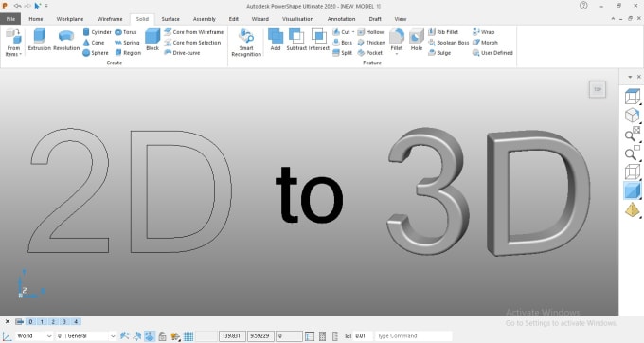
Task: Create a Sphere solid
Action: 96,53
